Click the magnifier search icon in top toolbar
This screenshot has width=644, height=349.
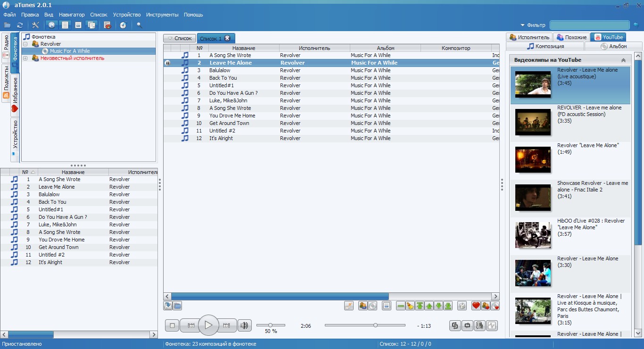click(139, 25)
